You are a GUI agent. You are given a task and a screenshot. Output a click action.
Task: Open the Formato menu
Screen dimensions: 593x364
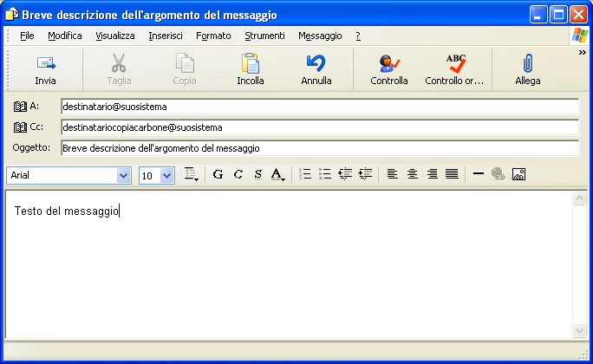pyautogui.click(x=213, y=36)
